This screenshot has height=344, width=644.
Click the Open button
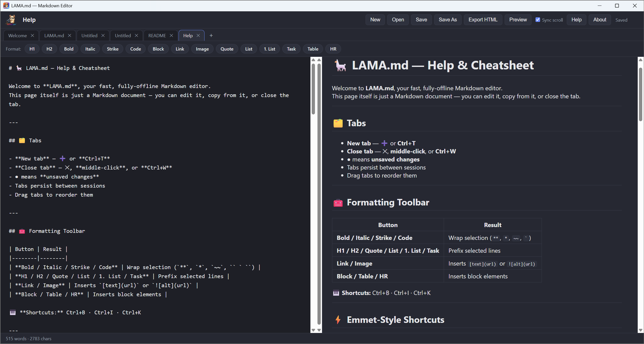pos(398,20)
